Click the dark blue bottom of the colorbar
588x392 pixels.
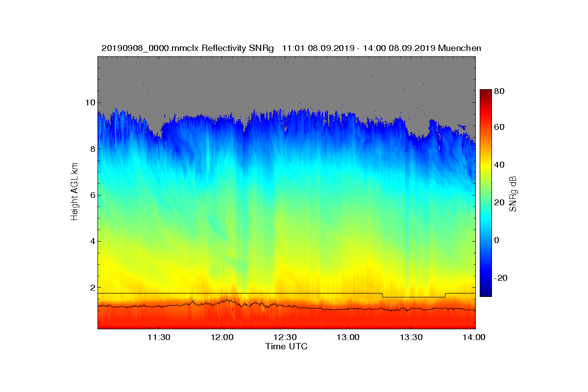point(486,293)
